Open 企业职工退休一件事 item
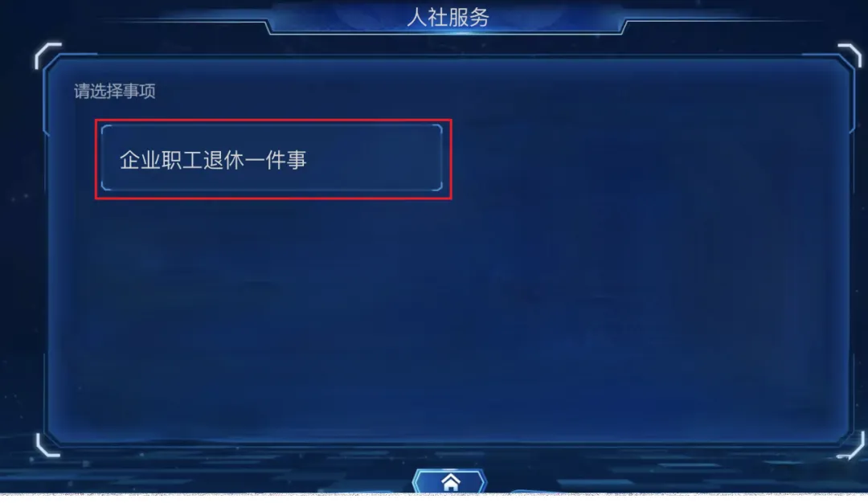This screenshot has width=868, height=503. point(272,158)
